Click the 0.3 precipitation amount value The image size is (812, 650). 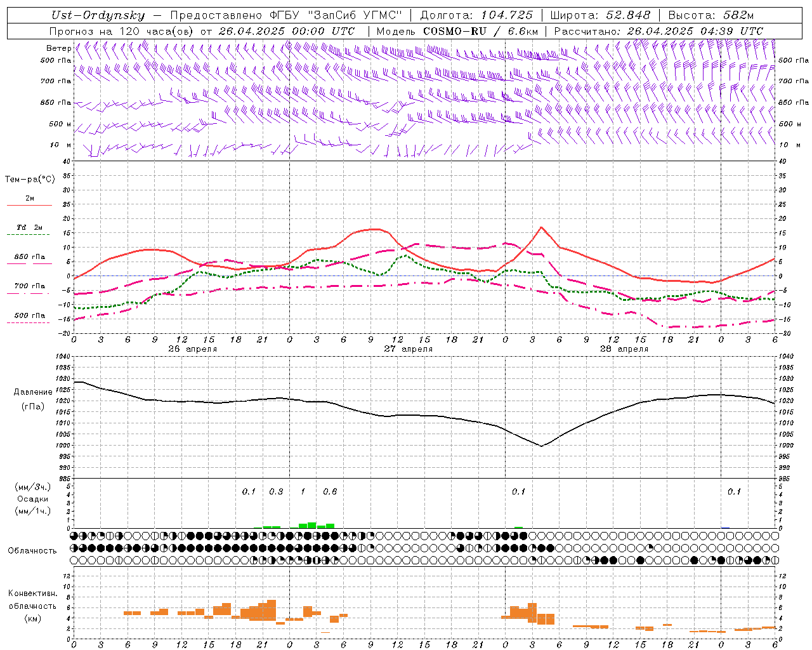click(x=276, y=491)
